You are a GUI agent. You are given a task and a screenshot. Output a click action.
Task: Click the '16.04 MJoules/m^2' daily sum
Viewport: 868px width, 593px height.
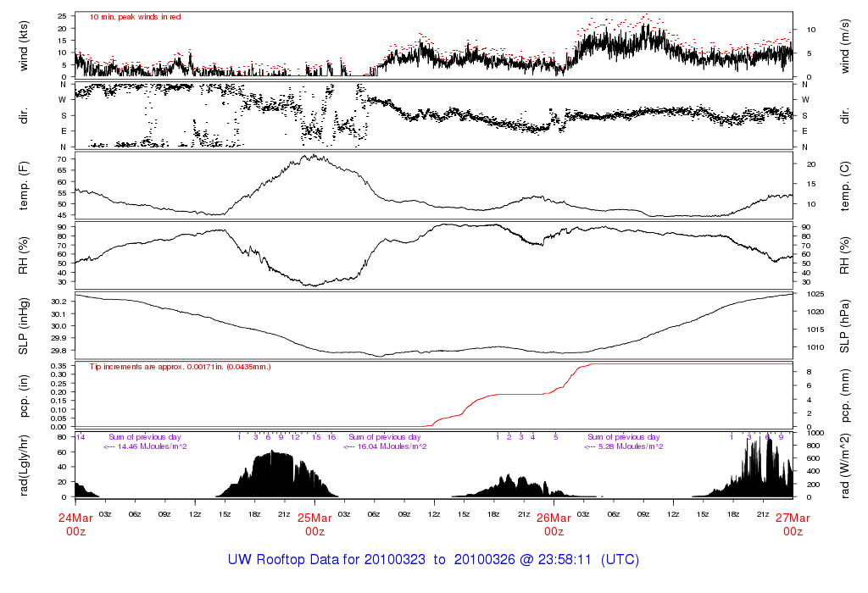click(x=392, y=446)
